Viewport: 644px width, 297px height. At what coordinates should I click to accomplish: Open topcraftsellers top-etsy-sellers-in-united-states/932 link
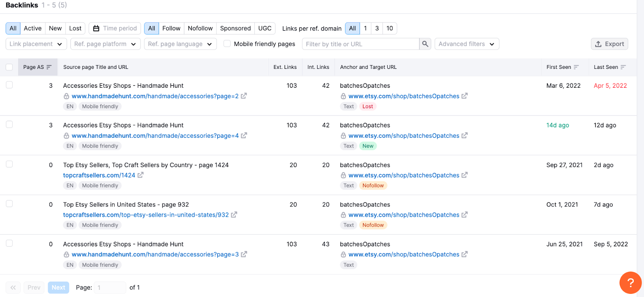pos(146,215)
